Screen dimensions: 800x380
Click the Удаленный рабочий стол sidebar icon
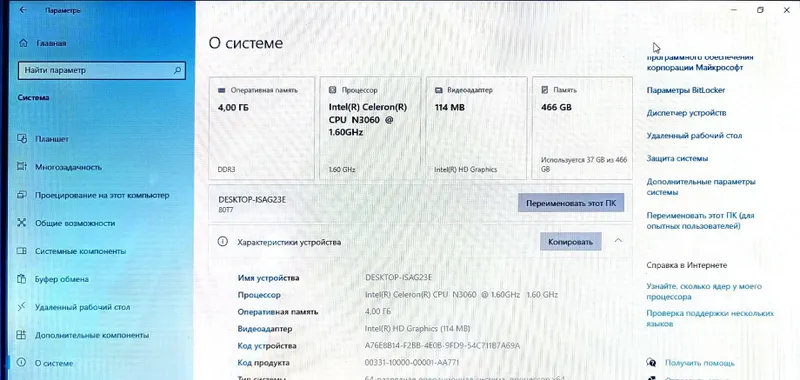pyautogui.click(x=21, y=307)
